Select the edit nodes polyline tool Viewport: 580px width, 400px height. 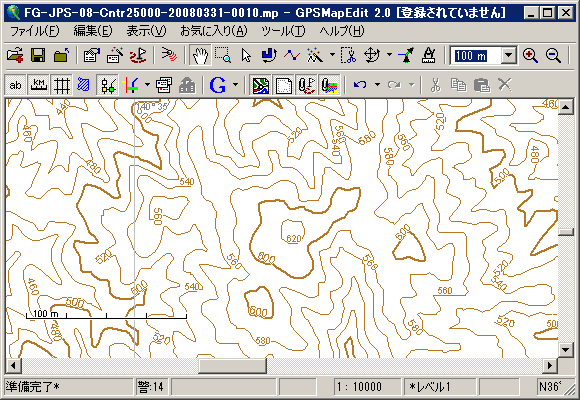pos(292,56)
